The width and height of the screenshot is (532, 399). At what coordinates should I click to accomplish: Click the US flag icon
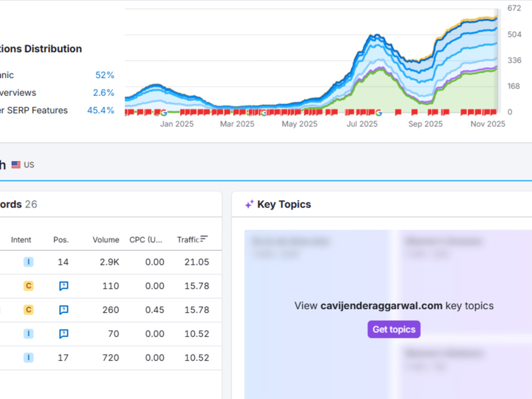coord(16,164)
